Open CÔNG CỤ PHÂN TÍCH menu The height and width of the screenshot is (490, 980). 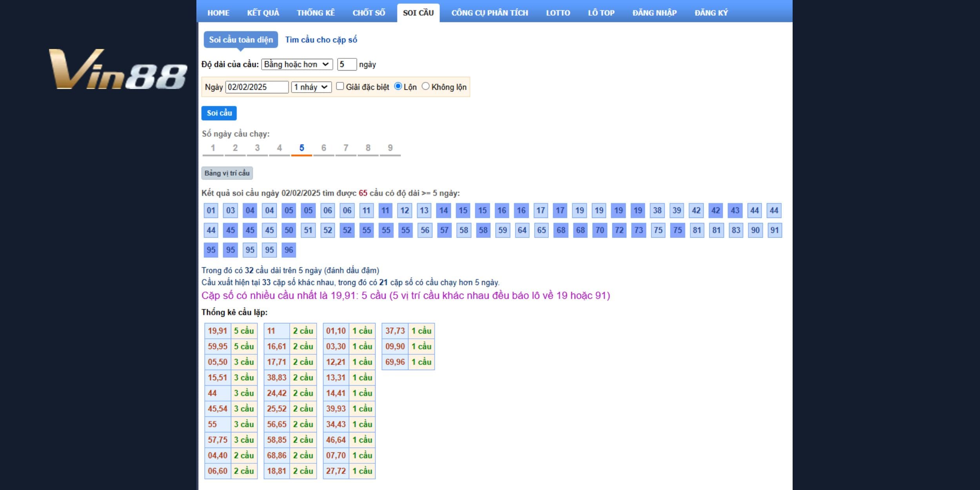[x=490, y=13]
